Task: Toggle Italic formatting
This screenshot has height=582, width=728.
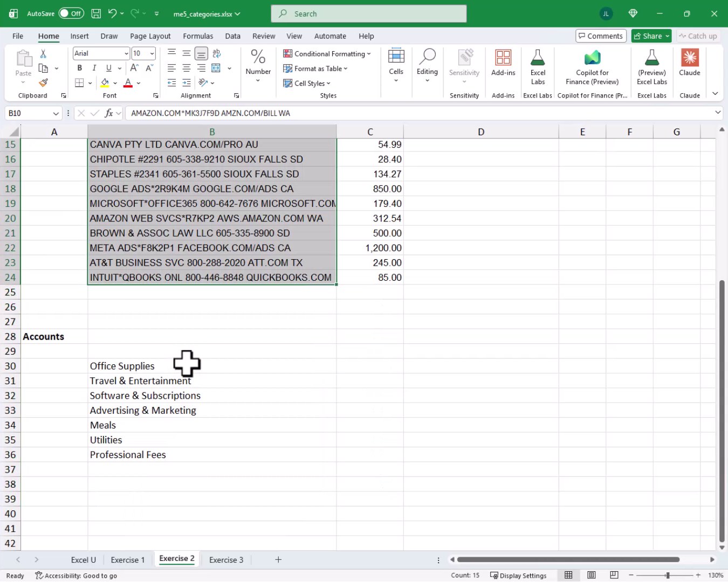Action: (94, 68)
